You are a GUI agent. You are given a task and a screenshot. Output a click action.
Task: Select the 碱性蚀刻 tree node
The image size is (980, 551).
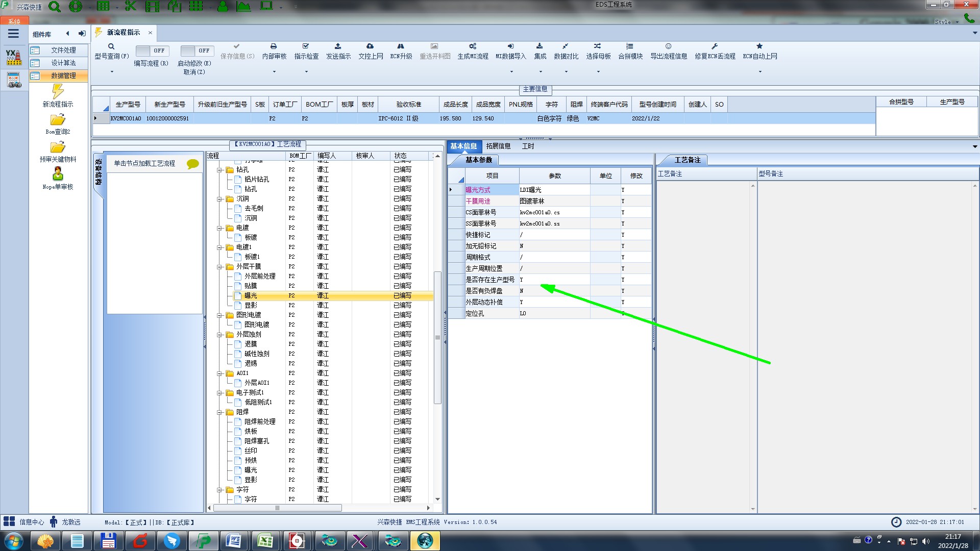[257, 354]
